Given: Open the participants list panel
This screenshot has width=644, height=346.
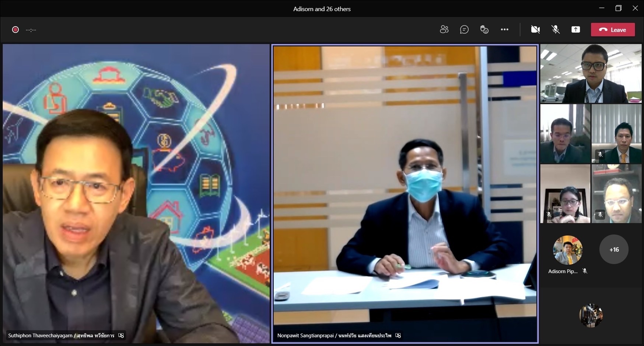Looking at the screenshot, I should click(x=444, y=30).
